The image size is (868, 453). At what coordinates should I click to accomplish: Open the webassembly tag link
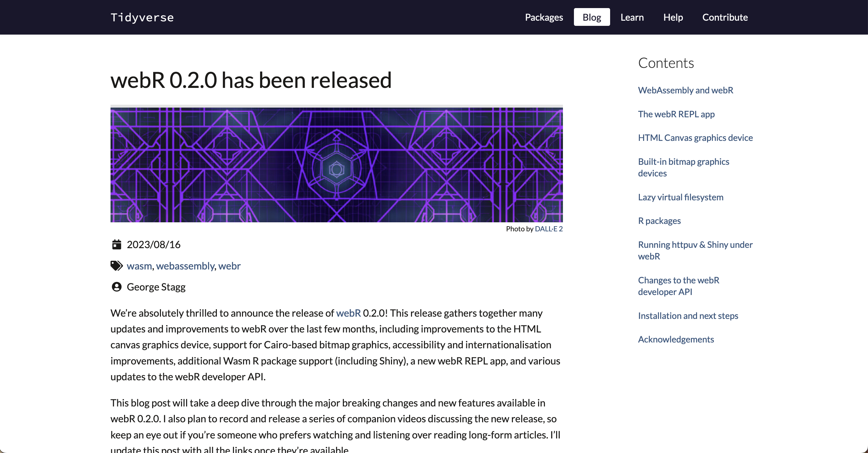click(x=185, y=266)
